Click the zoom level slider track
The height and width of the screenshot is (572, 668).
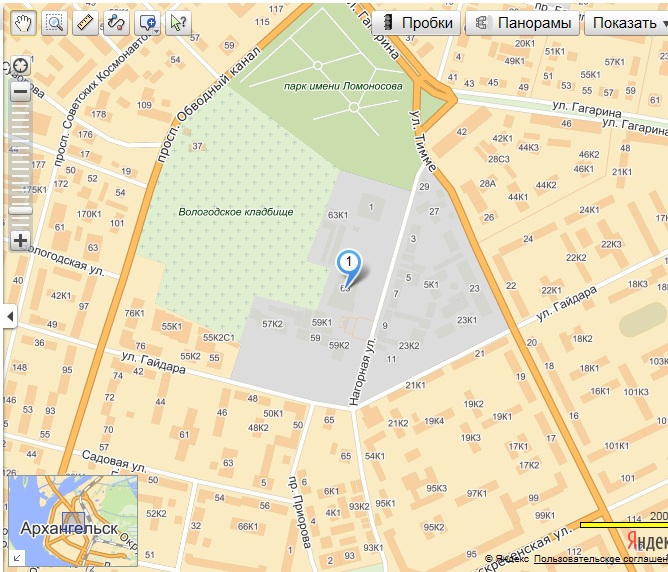pos(19,165)
